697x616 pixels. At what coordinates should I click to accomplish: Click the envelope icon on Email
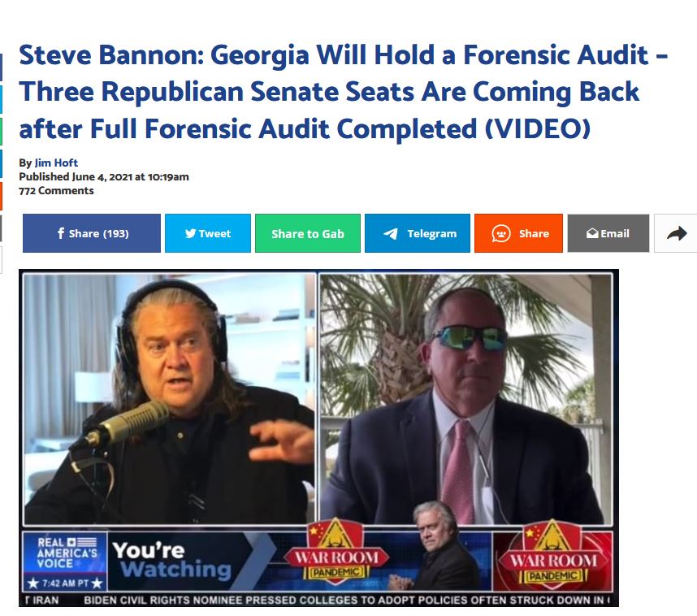(x=592, y=233)
